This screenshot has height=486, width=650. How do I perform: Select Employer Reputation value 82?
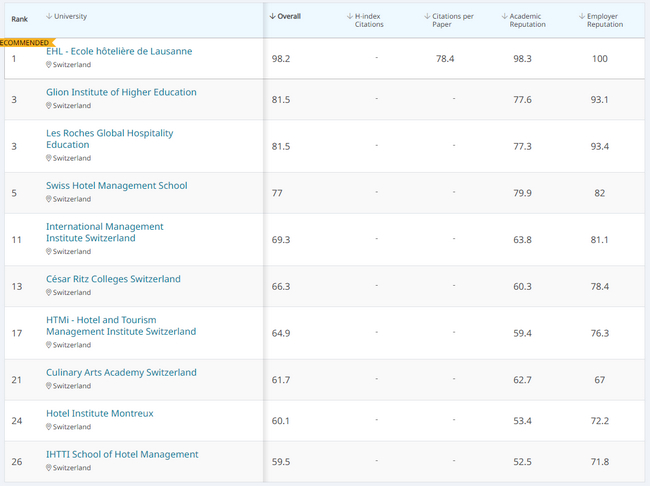[x=599, y=193]
